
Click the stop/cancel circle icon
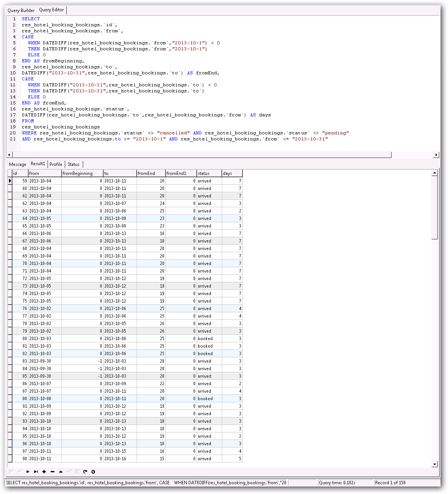tap(93, 471)
